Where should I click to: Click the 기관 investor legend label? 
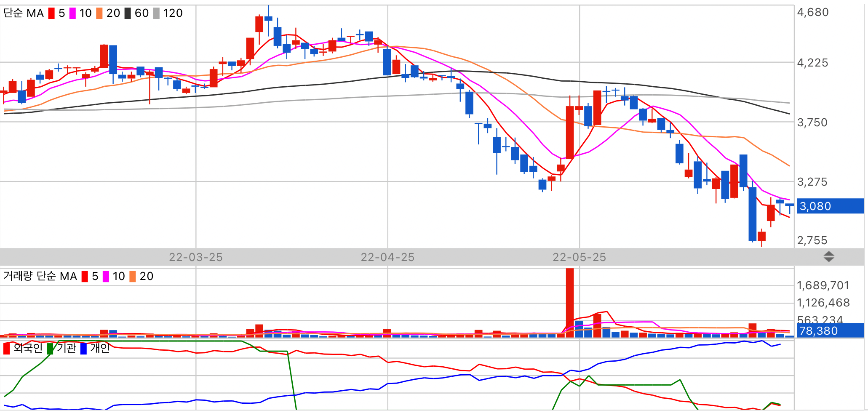[67, 348]
